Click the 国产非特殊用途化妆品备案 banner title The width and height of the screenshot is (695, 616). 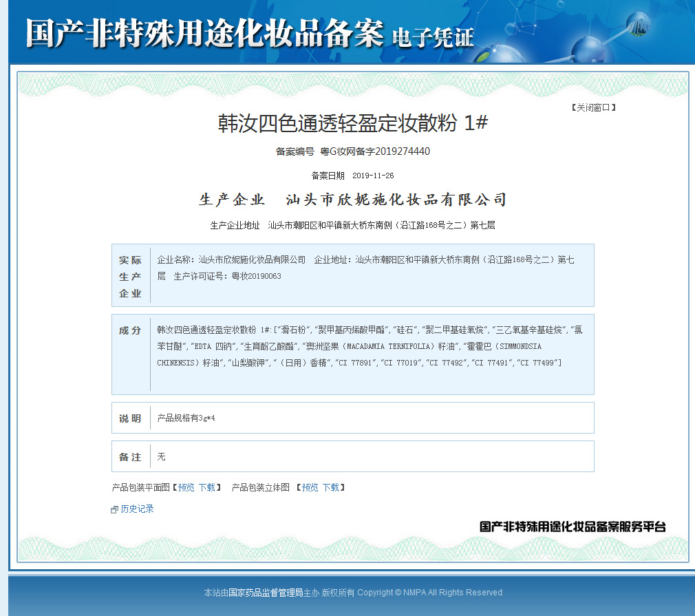tap(205, 34)
